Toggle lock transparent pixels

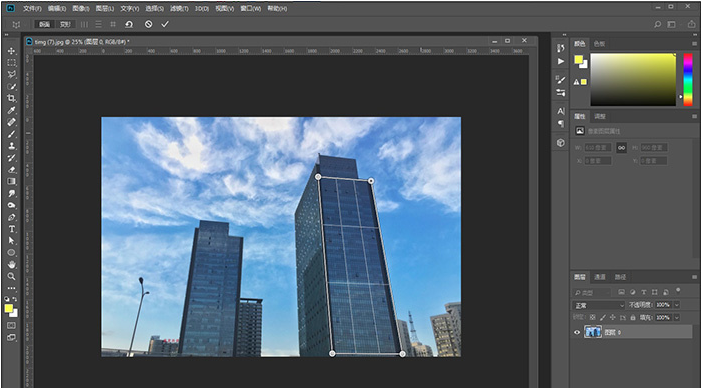pyautogui.click(x=592, y=317)
